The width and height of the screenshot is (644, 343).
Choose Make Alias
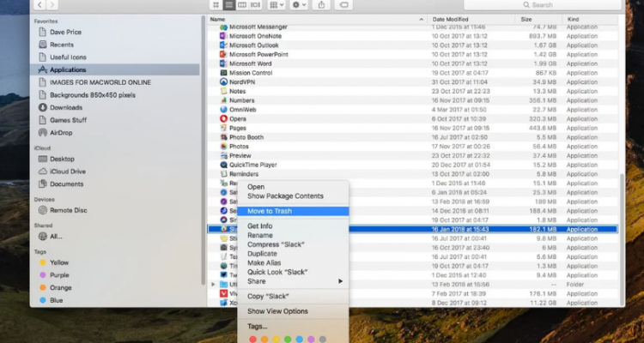point(264,263)
